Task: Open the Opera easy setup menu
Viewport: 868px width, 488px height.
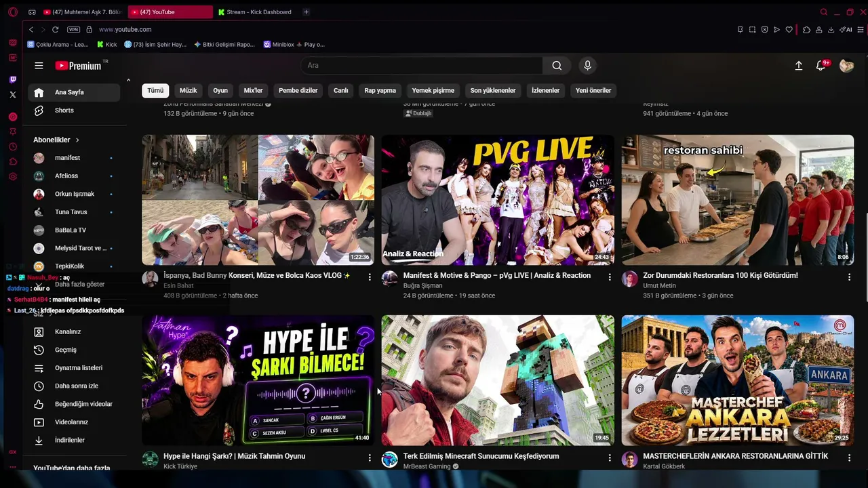Action: pyautogui.click(x=861, y=30)
